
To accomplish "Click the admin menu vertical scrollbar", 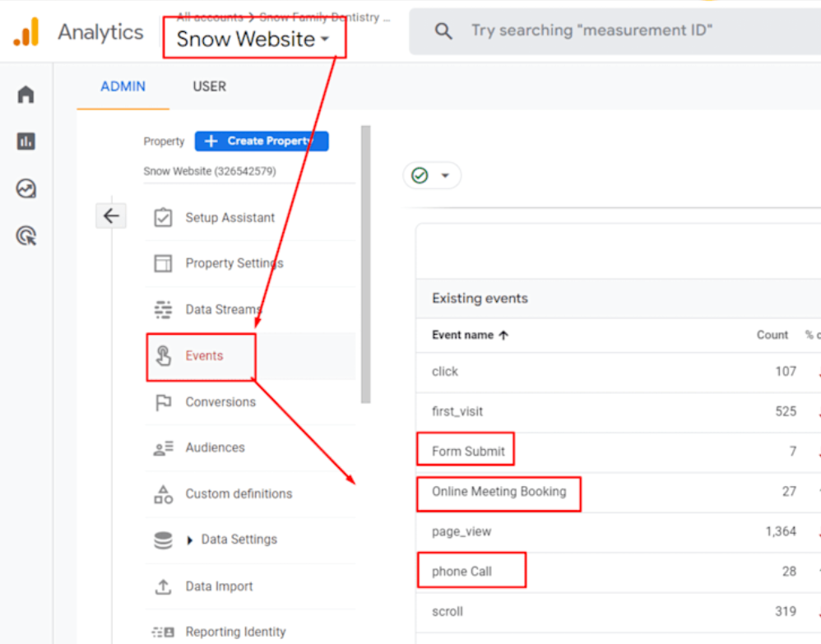I will coord(366,263).
